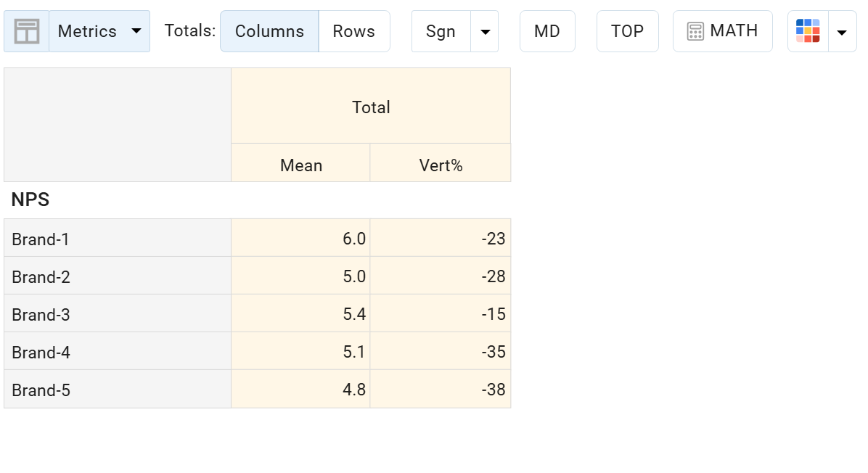
Task: Click the MD button
Action: pos(547,30)
